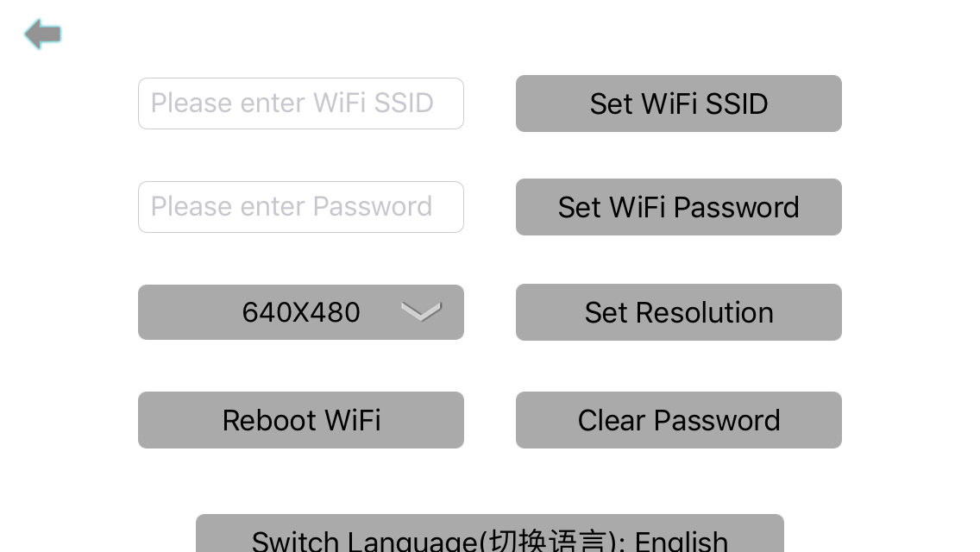Viewport: 980px width, 552px height.
Task: Hit the Reboot WiFi button
Action: [300, 420]
